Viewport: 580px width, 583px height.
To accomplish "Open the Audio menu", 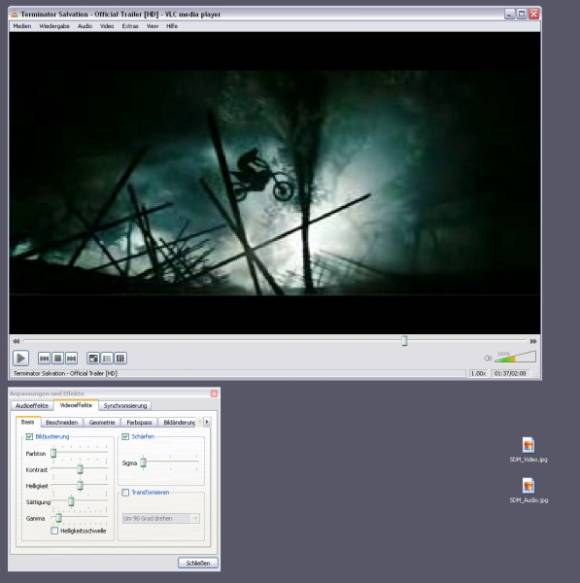I will click(x=85, y=26).
